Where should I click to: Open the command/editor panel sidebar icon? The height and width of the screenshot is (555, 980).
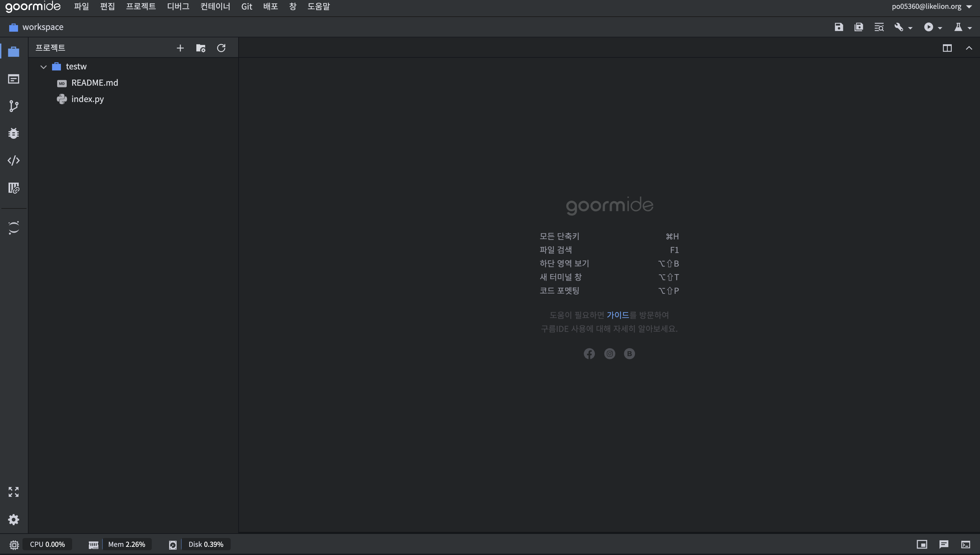14,79
